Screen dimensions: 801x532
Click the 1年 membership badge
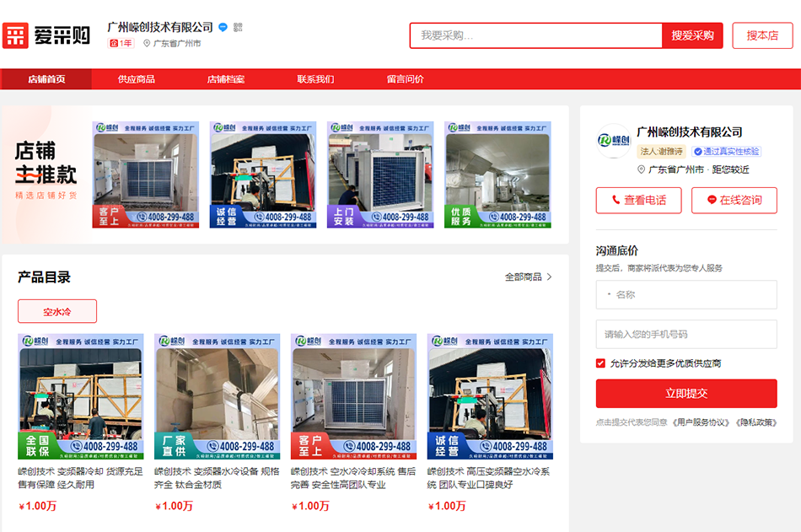tap(121, 44)
